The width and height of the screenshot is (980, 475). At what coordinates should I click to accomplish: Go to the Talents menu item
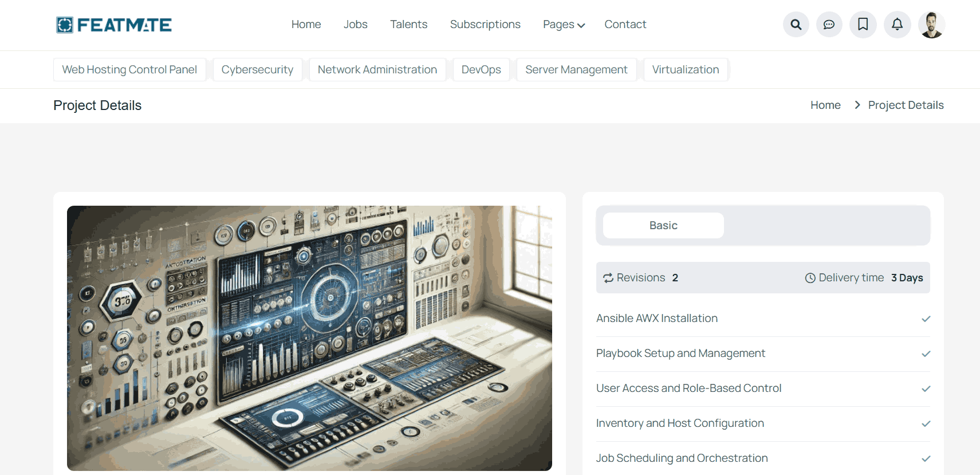tap(408, 25)
